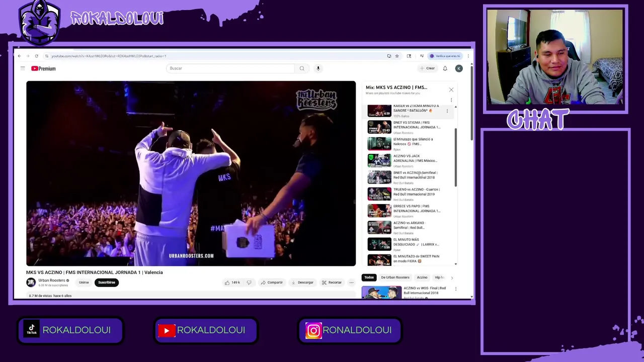Click the install/cast icon in address bar

tap(389, 56)
